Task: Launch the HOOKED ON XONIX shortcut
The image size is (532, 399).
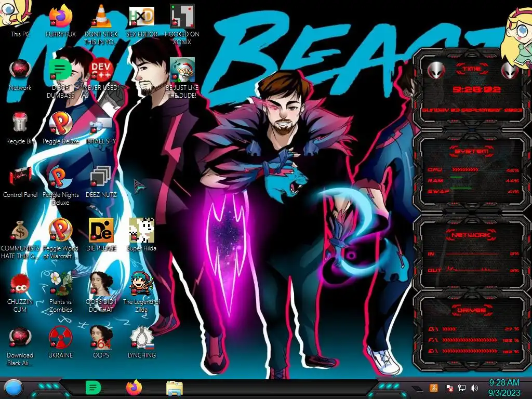Action: [182, 24]
